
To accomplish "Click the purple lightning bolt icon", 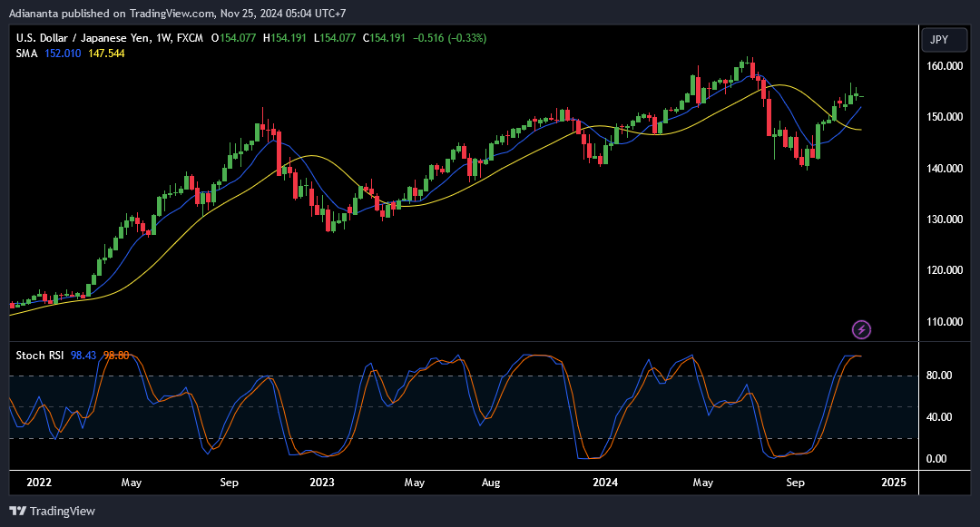I will pyautogui.click(x=861, y=329).
